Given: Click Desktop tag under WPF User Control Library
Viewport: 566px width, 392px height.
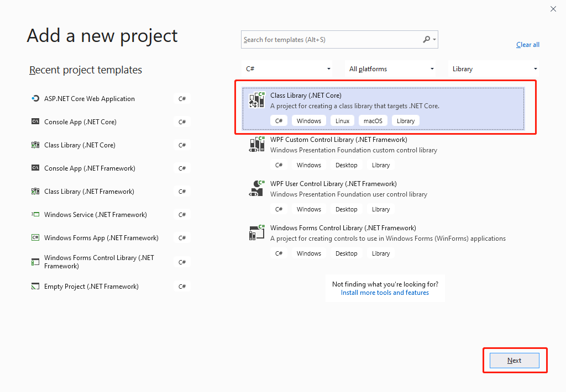Looking at the screenshot, I should (346, 209).
